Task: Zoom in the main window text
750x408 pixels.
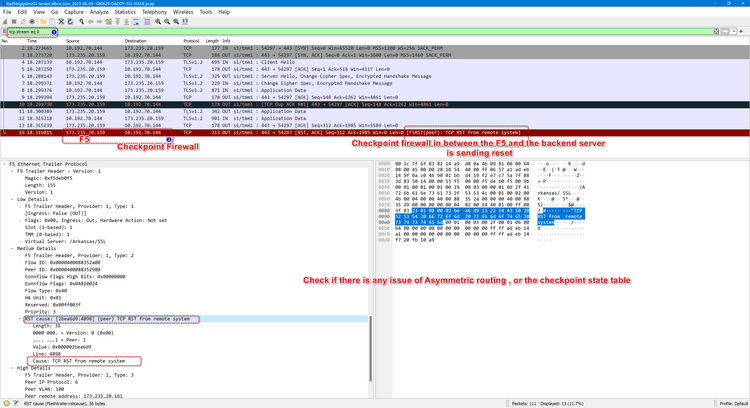Action: (158, 22)
